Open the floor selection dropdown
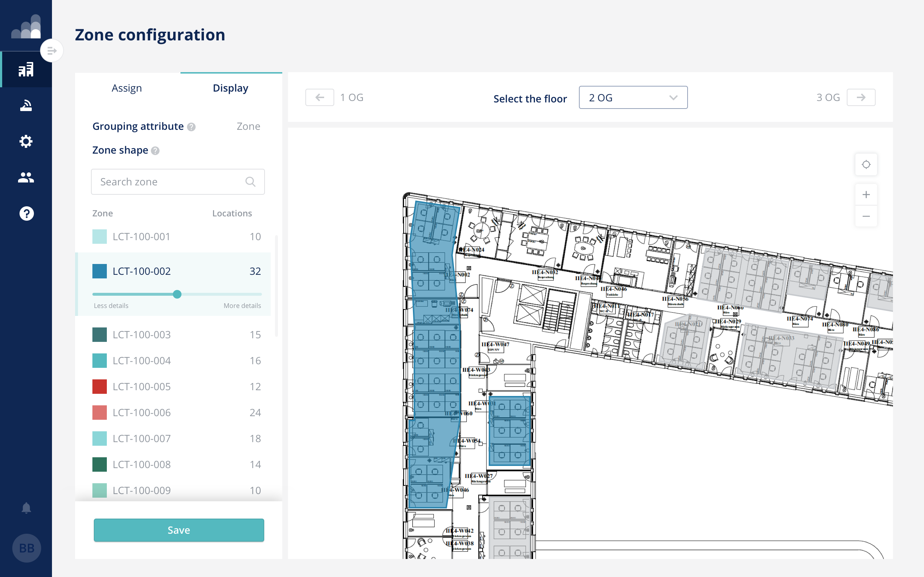Screen dimensions: 924x577 [633, 98]
